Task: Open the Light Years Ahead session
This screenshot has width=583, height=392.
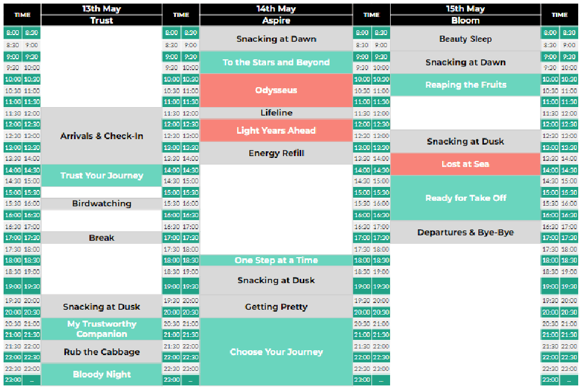Action: point(276,131)
